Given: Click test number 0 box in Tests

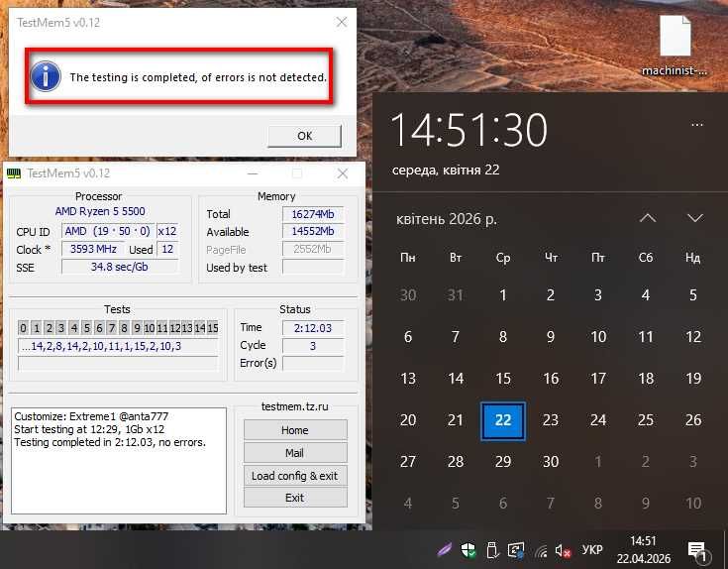Looking at the screenshot, I should (x=23, y=328).
